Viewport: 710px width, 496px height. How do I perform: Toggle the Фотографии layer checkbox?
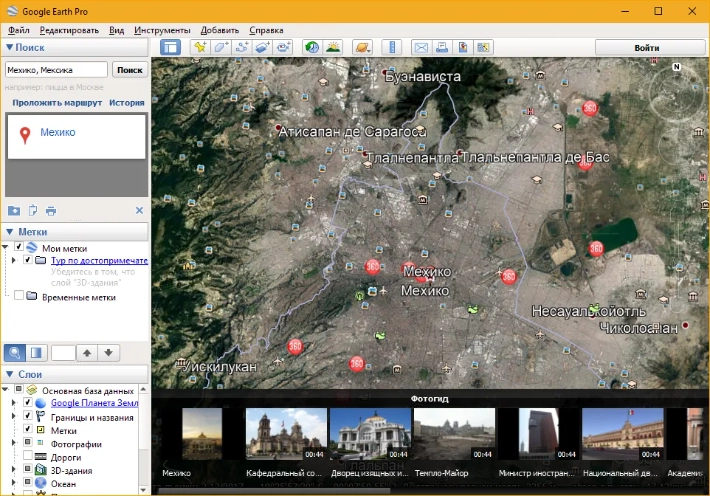[28, 442]
